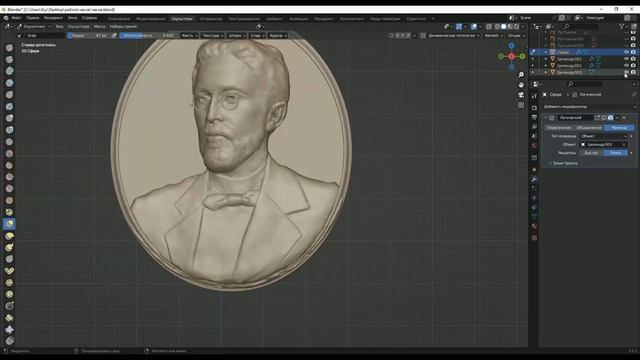
Task: Open the Текстура dropdown
Action: pos(213,36)
